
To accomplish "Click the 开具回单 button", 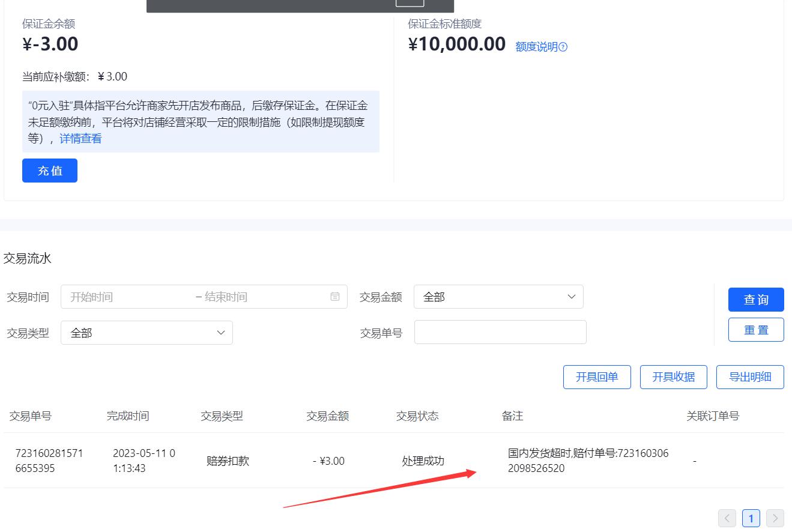I will coord(596,376).
